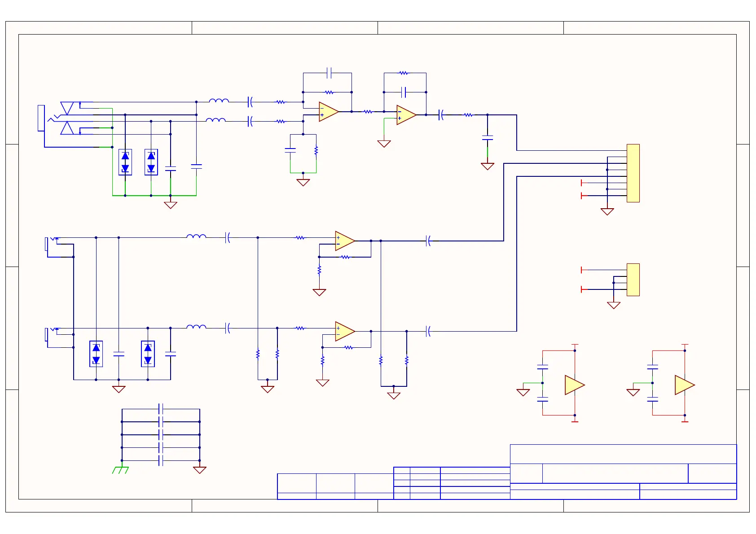The image size is (756, 534).
Task: Select the second op-amp in the top channel
Action: click(x=406, y=115)
